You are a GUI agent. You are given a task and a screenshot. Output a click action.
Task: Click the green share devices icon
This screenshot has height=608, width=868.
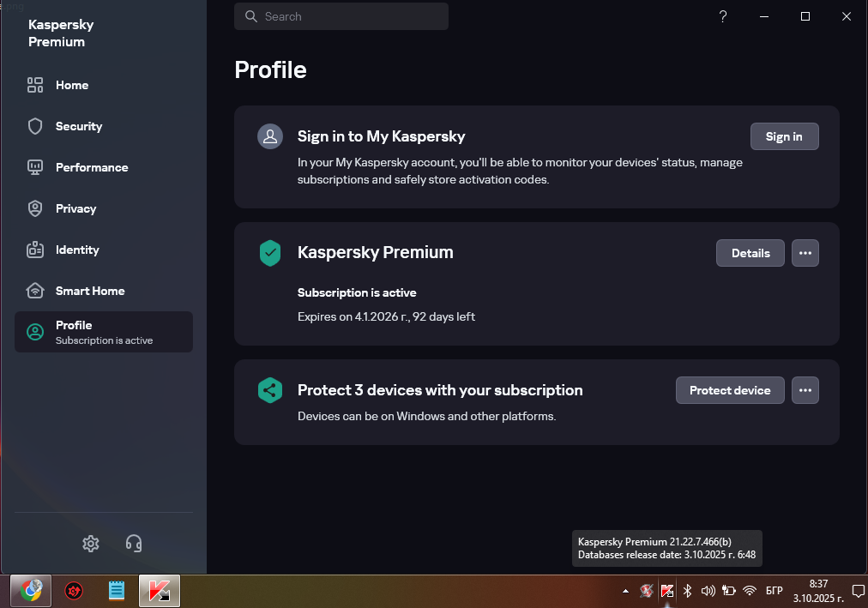click(x=270, y=390)
